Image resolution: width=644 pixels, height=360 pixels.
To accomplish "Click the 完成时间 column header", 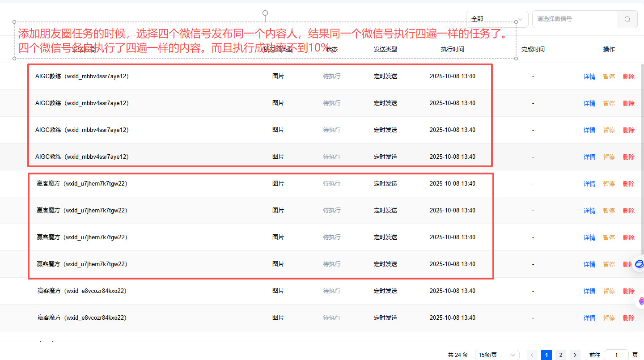I will pos(533,49).
